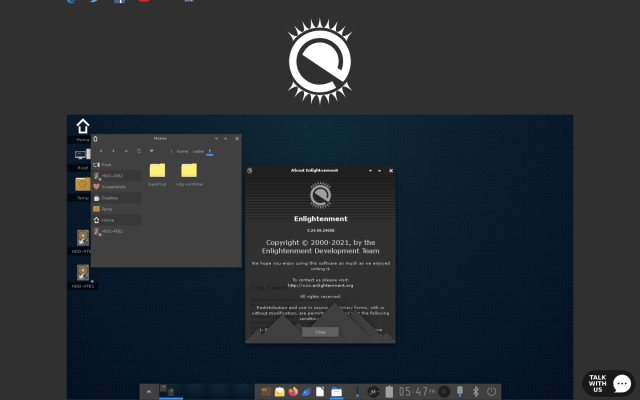Click the large Enlightenment logo at the top
The image size is (640, 400).
[320, 61]
